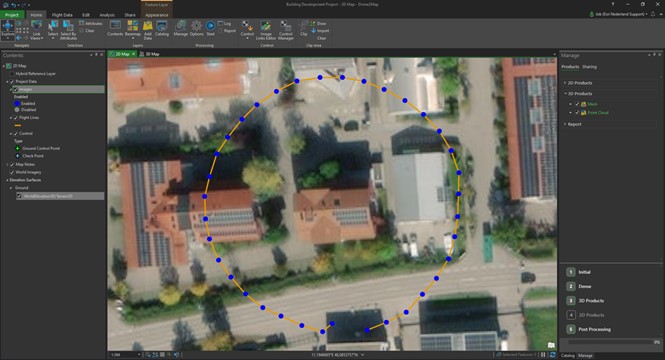665x360 pixels.
Task: Clear the selection in Selection group
Action: [x=87, y=31]
